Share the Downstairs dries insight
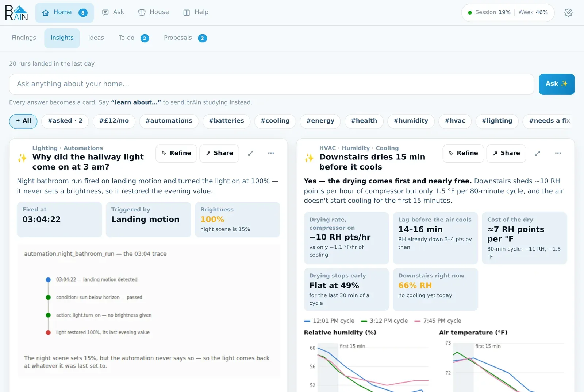Image resolution: width=584 pixels, height=392 pixels. click(x=506, y=154)
